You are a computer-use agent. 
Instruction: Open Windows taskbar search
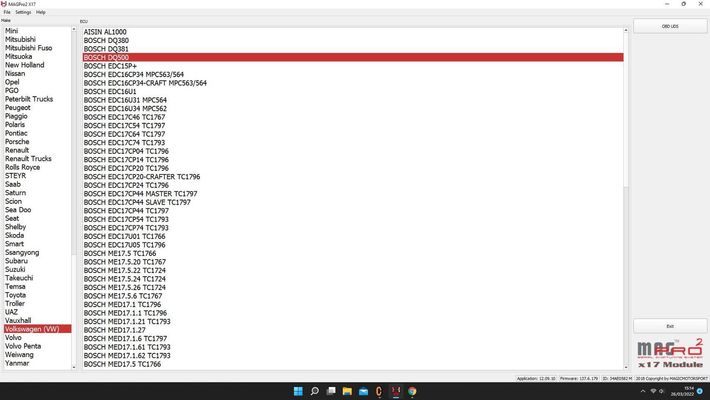[314, 391]
